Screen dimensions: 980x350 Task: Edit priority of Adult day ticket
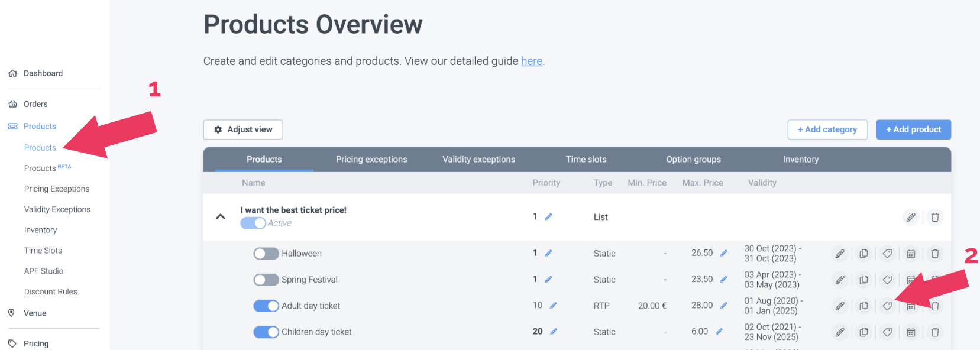coord(553,306)
